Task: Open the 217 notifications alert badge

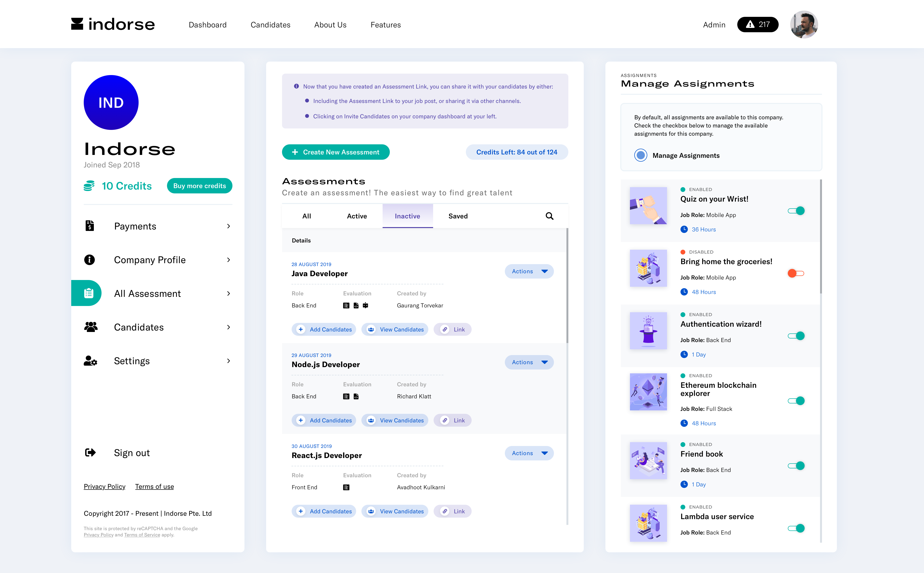Action: click(x=758, y=25)
